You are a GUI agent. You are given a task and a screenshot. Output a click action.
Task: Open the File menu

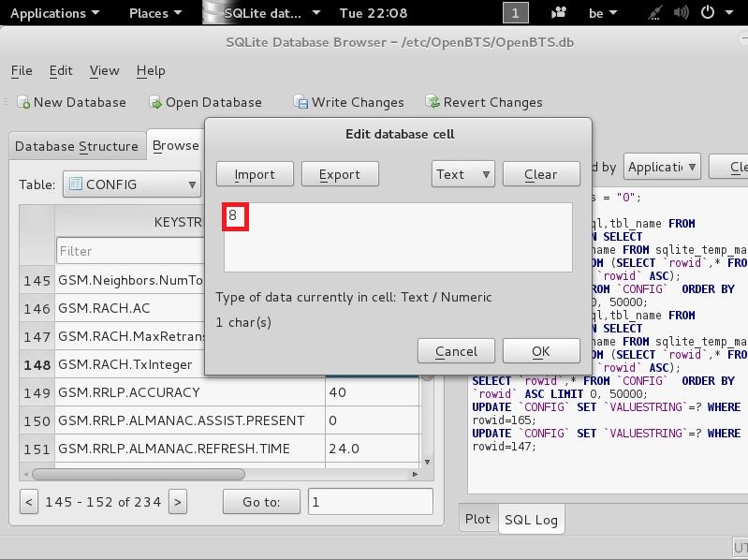tap(22, 70)
